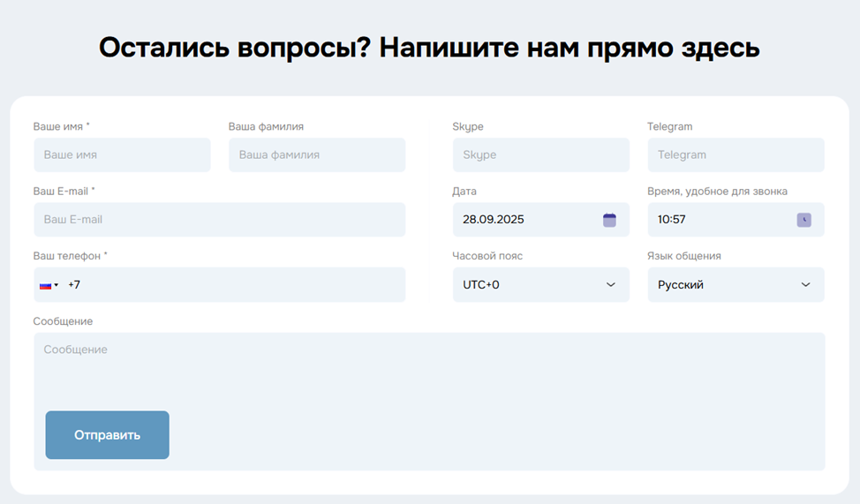Click into the Telegram input field
The image size is (860, 504).
pos(736,155)
